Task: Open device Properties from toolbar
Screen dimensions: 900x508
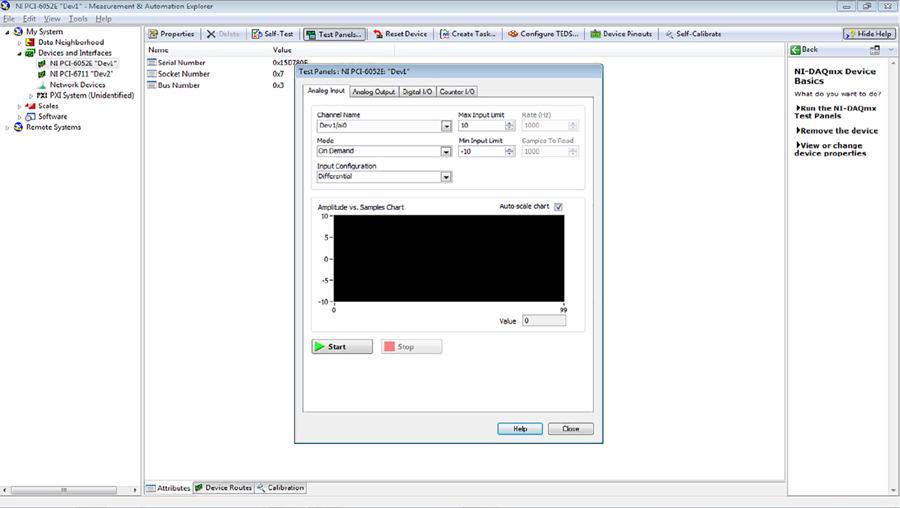Action: point(171,34)
